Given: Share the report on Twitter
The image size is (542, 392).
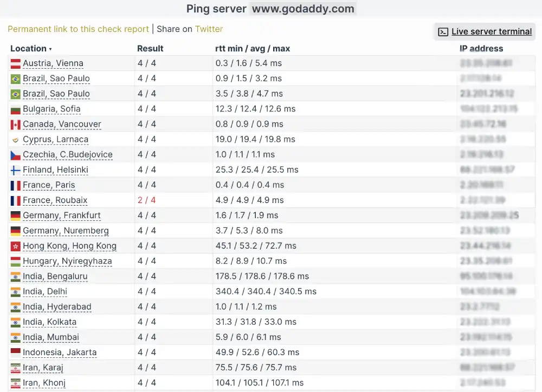Looking at the screenshot, I should coord(209,29).
